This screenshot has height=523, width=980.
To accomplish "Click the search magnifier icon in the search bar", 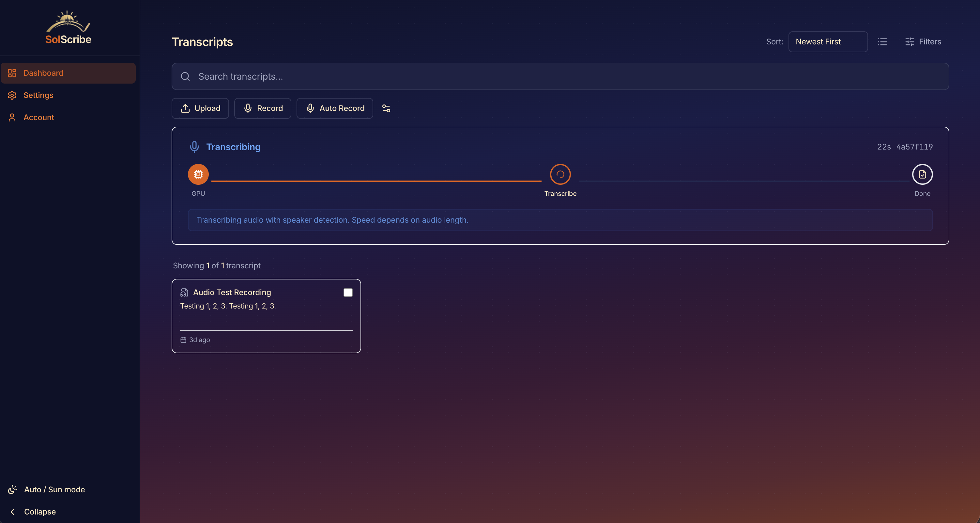I will click(x=186, y=76).
